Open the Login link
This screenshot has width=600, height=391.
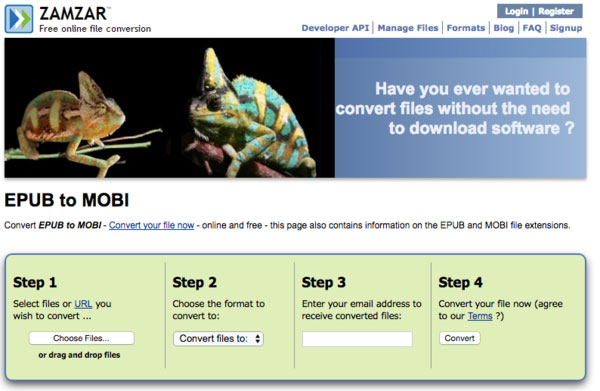[x=516, y=11]
